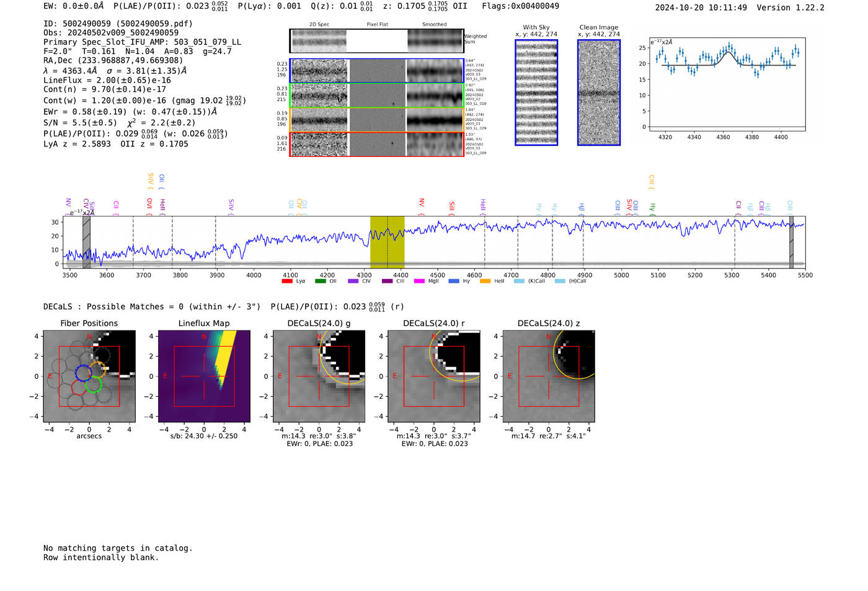Select the red-framed 2D spectrum row
868x591 pixels.
[377, 144]
